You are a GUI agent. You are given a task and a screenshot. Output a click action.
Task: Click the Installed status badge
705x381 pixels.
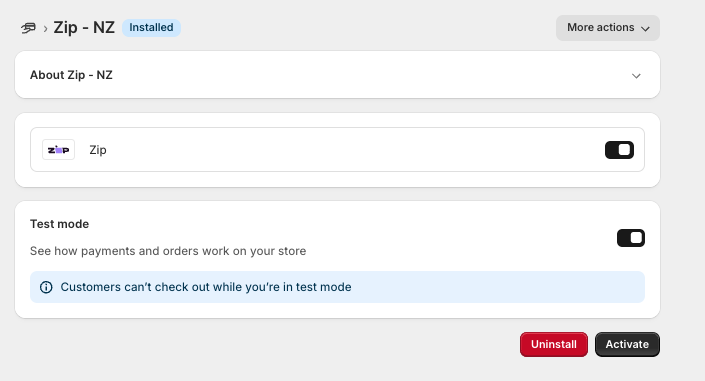[x=152, y=27]
